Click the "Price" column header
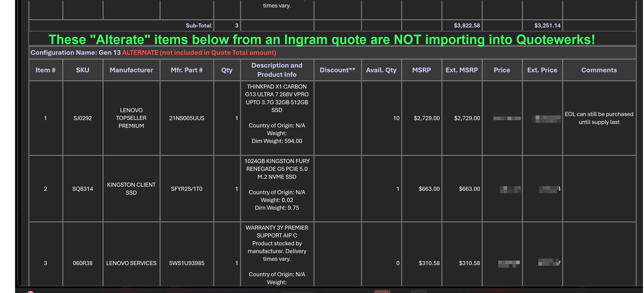The height and width of the screenshot is (293, 644). pos(502,70)
